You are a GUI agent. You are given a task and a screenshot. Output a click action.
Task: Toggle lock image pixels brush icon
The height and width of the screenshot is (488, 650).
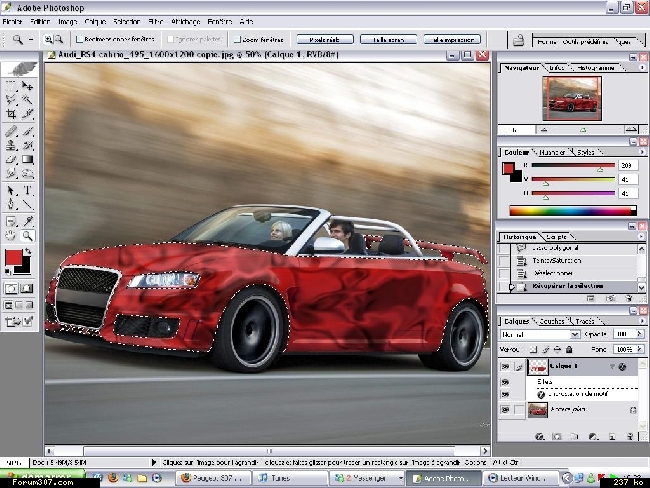[546, 350]
